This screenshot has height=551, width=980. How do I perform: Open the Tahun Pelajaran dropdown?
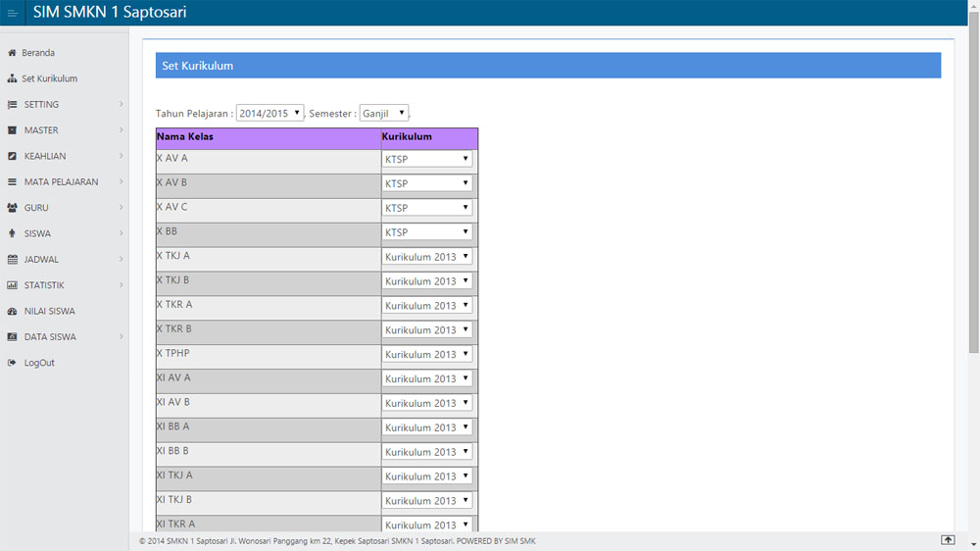click(270, 114)
